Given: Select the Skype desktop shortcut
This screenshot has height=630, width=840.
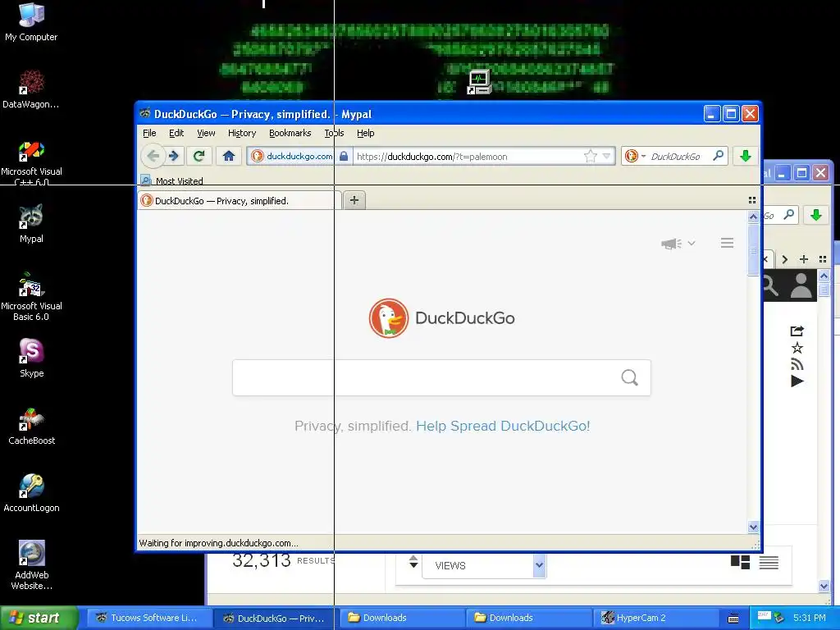Looking at the screenshot, I should click(x=32, y=358).
